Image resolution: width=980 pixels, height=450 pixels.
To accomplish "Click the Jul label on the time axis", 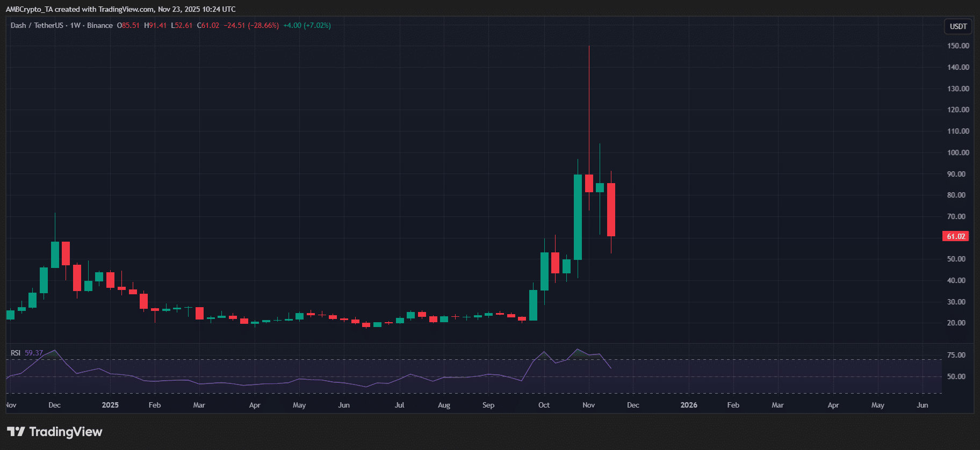I will click(399, 405).
